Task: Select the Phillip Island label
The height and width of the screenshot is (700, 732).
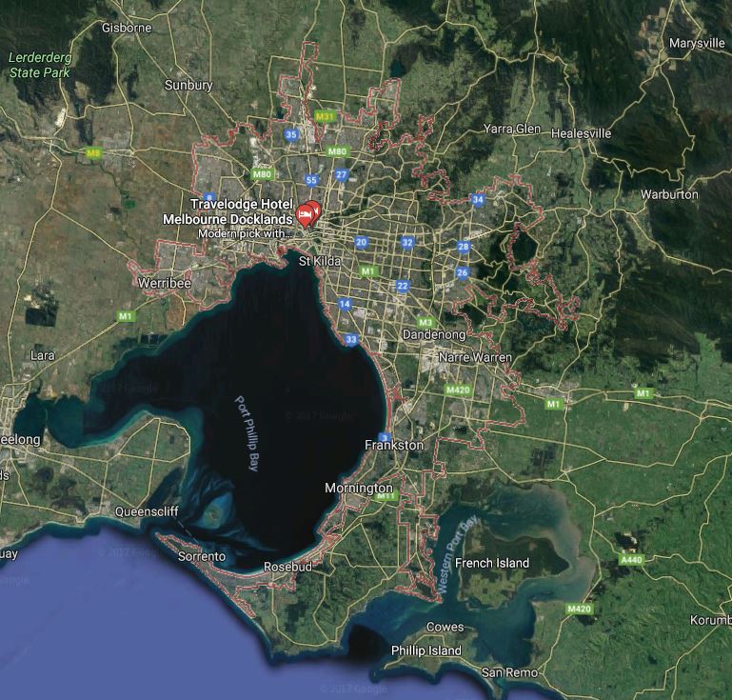Action: [426, 650]
